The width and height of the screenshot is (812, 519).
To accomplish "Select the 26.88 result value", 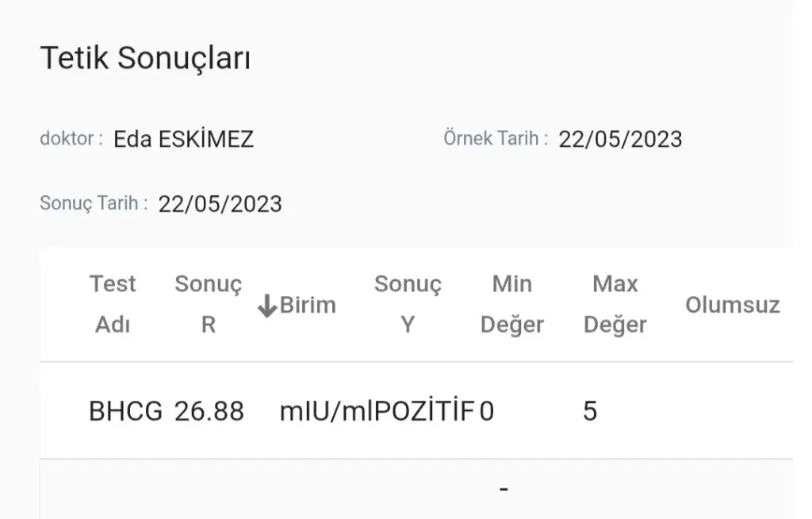I will pyautogui.click(x=209, y=411).
